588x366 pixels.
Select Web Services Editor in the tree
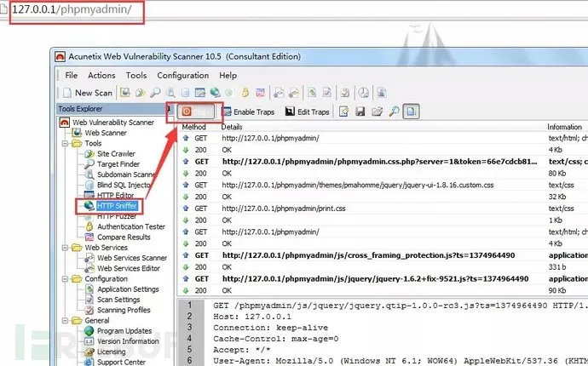[129, 268]
